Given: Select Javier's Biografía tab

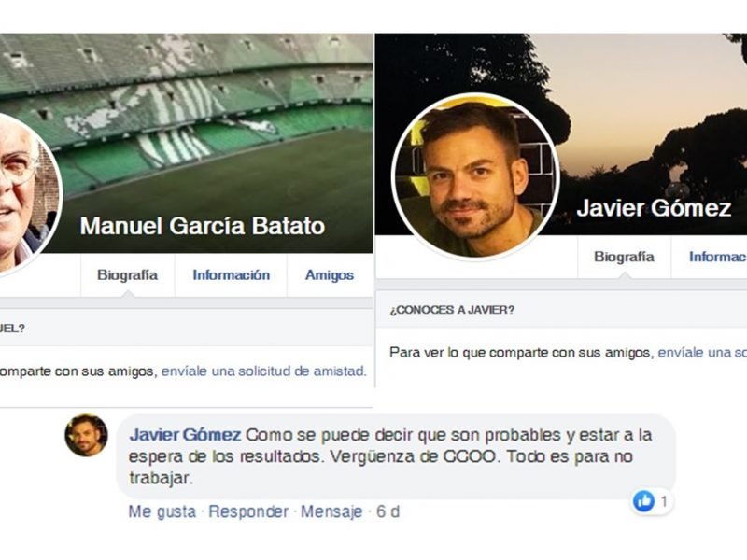Looking at the screenshot, I should [x=624, y=257].
